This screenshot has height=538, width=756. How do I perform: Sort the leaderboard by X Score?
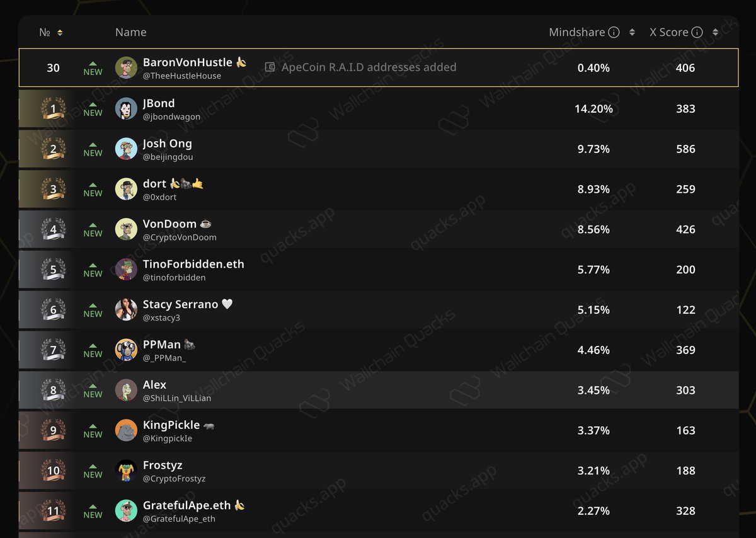point(715,33)
